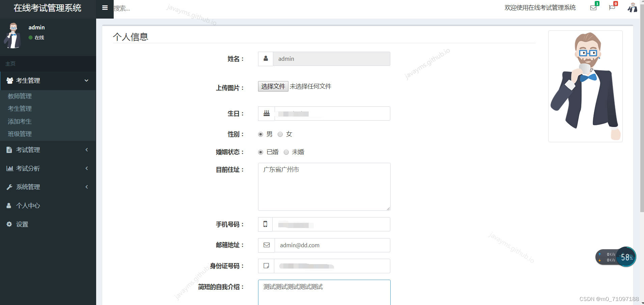Go to 主页 in the sidebar

10,63
